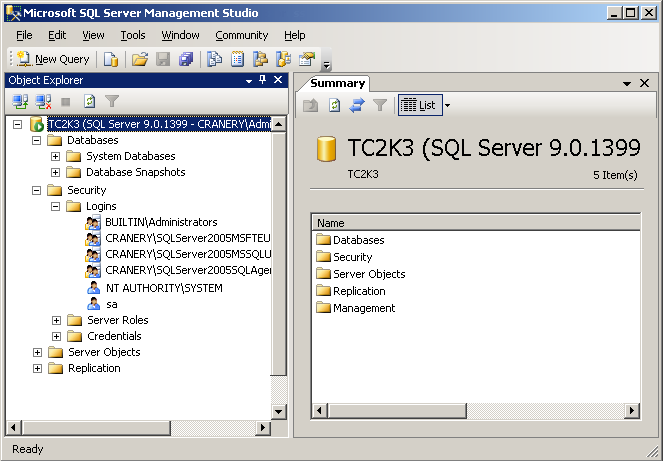Viewport: 664px width, 462px height.
Task: Collapse the Security tree node
Action: 36,190
